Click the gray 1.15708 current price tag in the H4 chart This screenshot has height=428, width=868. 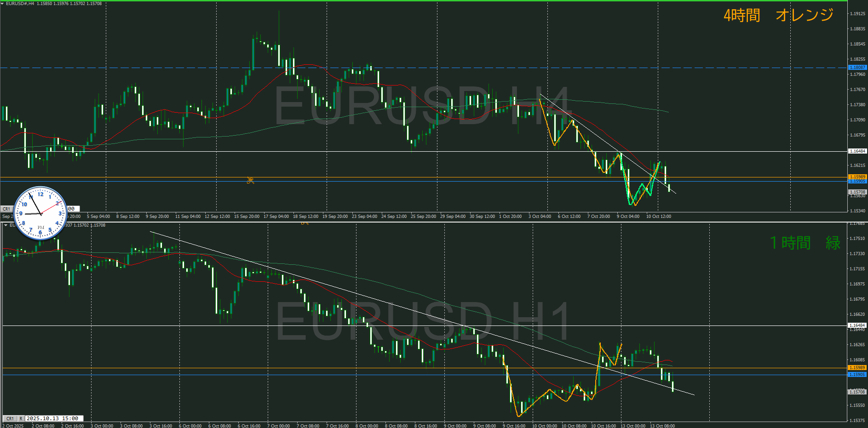coord(857,192)
